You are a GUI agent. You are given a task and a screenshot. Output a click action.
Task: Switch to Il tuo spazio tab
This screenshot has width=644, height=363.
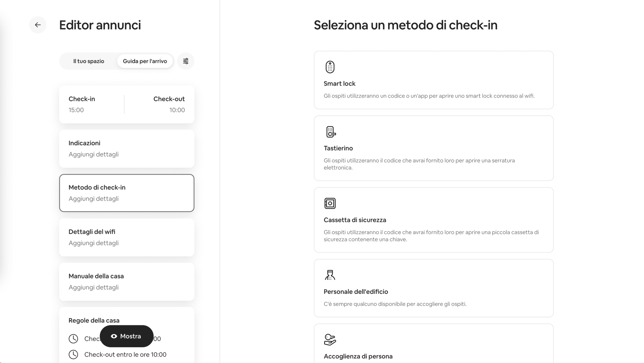tap(89, 61)
